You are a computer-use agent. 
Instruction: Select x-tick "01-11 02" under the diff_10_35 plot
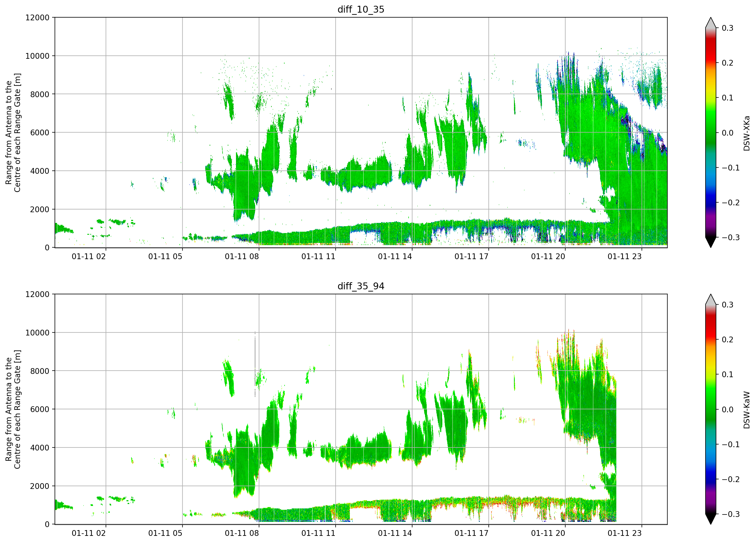pos(89,256)
